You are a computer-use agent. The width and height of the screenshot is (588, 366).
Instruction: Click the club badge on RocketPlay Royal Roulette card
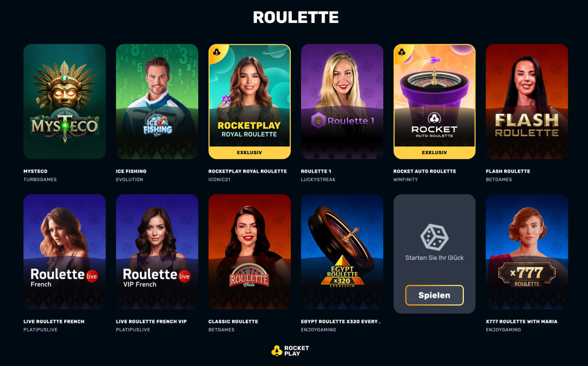coord(217,52)
